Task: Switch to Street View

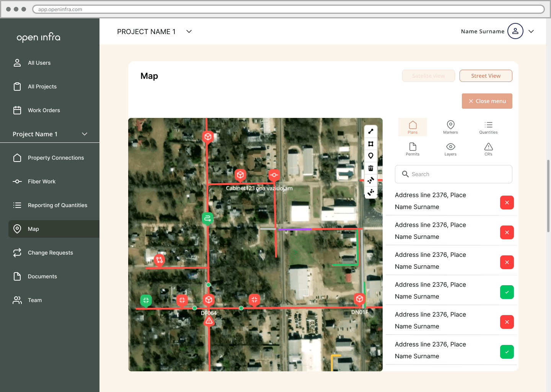Action: point(486,75)
